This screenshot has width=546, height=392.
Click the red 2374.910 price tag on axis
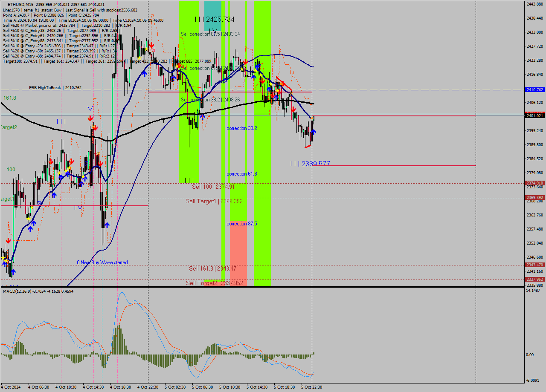pyautogui.click(x=535, y=183)
